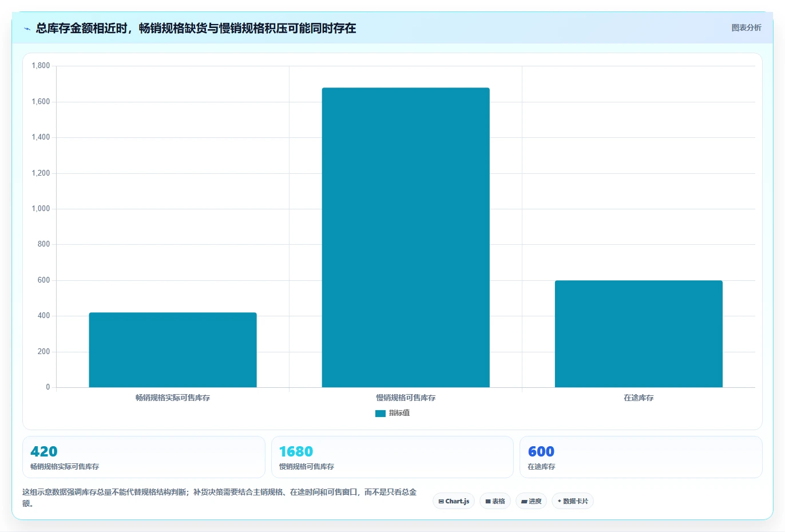This screenshot has width=785, height=532.
Task: Click the 在途库存 x-axis label
Action: click(x=639, y=398)
